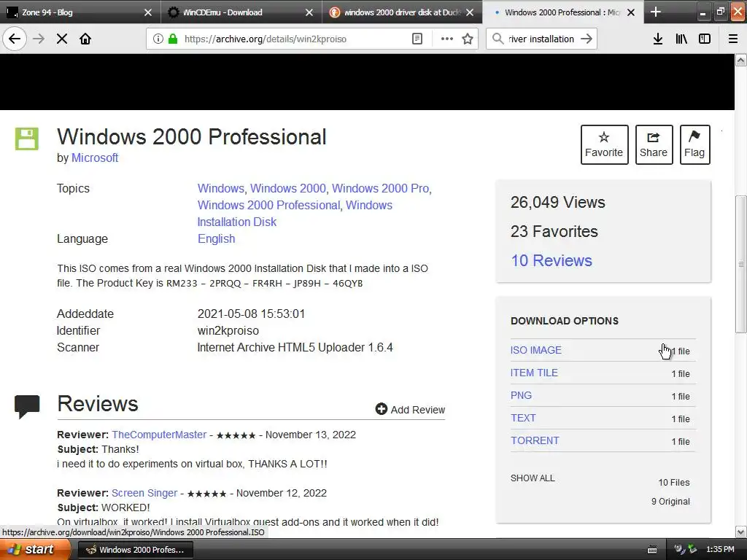Download the ISO IMAGE option
This screenshot has height=560, width=747.
(x=536, y=350)
